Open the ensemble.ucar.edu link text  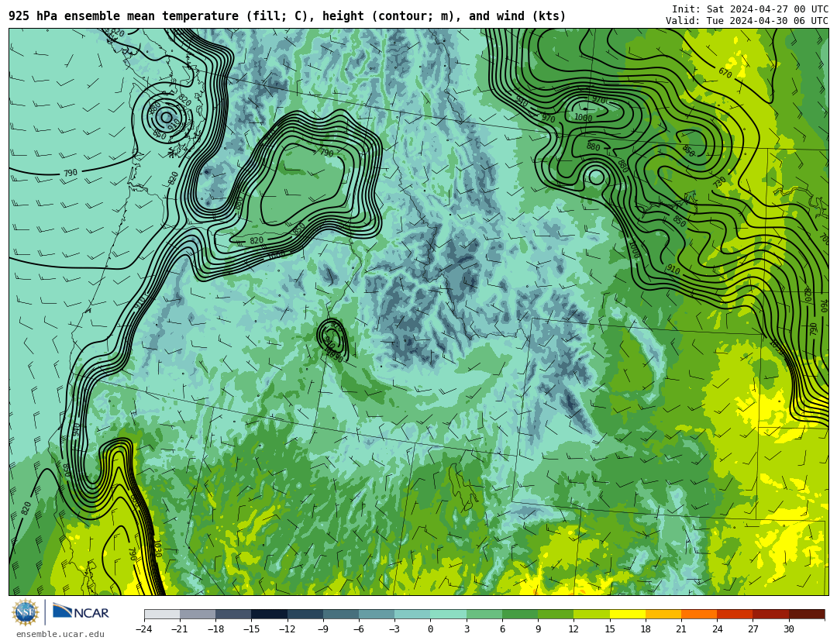[60, 635]
